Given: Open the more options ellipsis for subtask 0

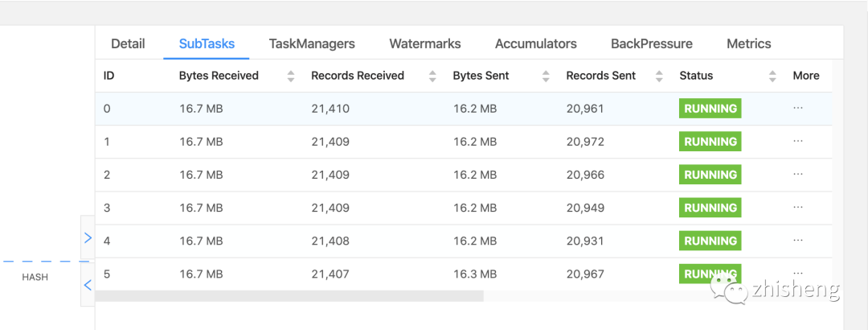Looking at the screenshot, I should coord(798,108).
